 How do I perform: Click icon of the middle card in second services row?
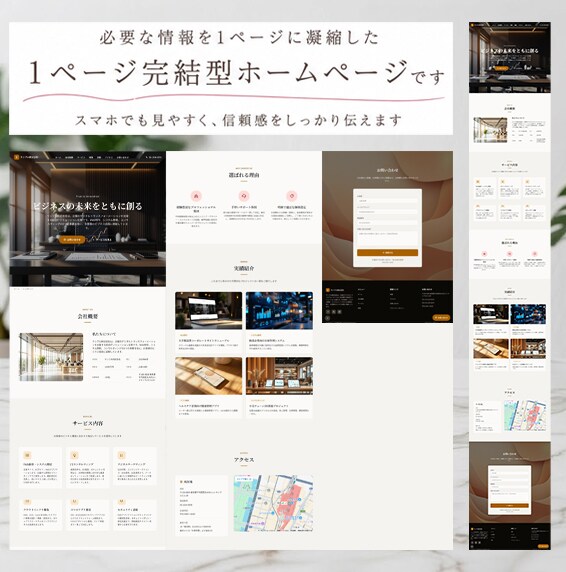click(x=74, y=502)
